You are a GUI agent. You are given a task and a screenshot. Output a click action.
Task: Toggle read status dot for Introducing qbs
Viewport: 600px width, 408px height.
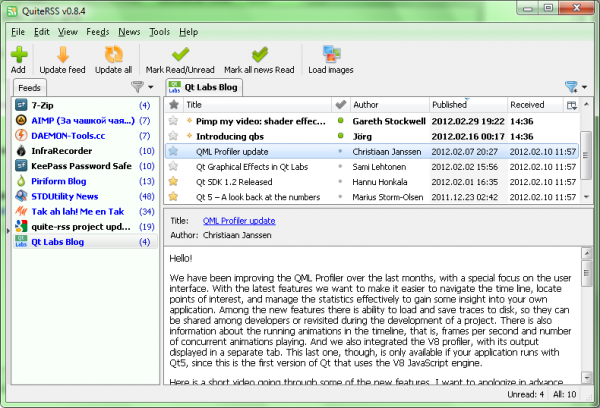[x=340, y=136]
